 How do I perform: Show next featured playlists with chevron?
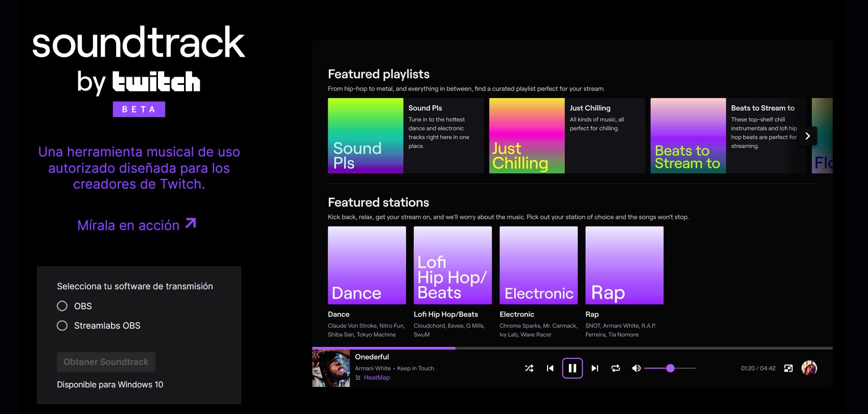click(808, 136)
